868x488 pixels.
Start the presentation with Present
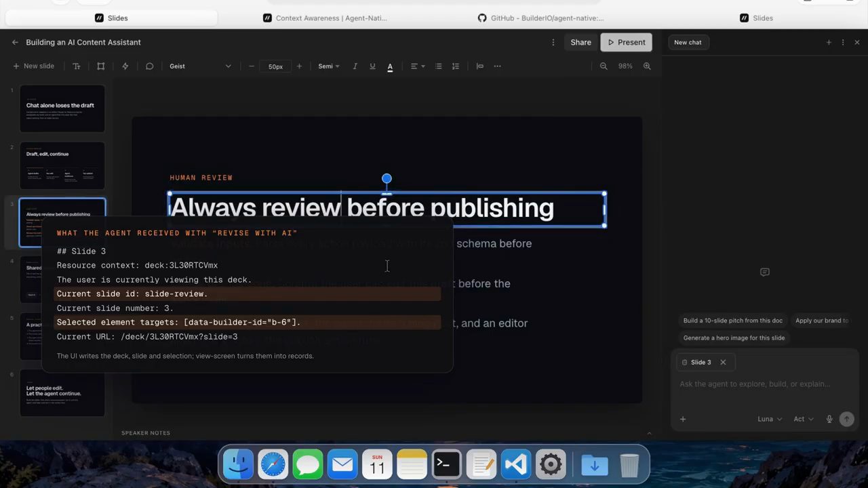pos(626,42)
